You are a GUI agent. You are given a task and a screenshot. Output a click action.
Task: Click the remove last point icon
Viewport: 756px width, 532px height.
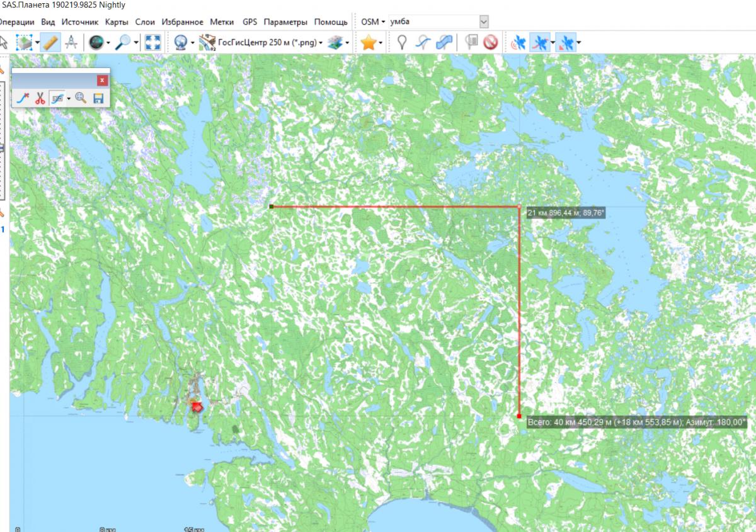(x=23, y=98)
